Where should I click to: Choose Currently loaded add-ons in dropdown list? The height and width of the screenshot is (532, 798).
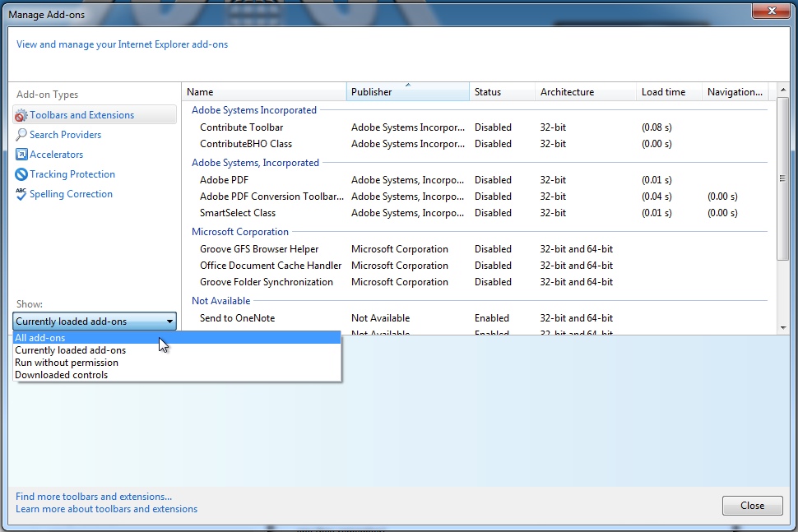177,350
